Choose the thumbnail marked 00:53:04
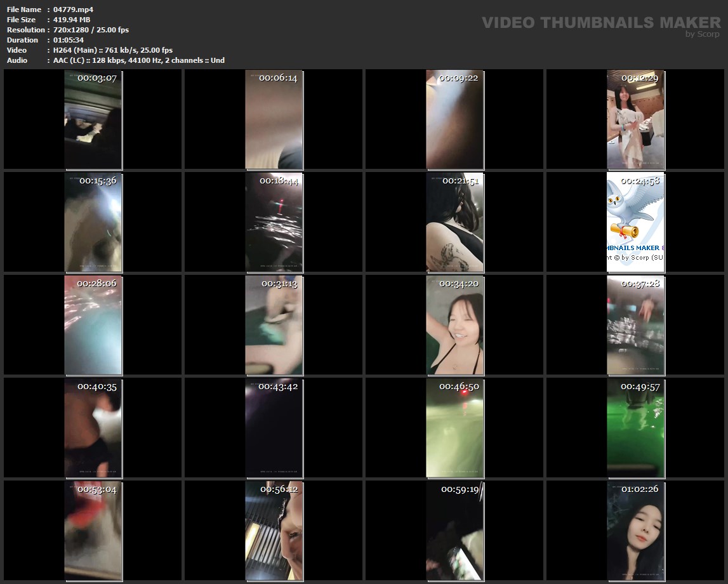 coord(93,531)
